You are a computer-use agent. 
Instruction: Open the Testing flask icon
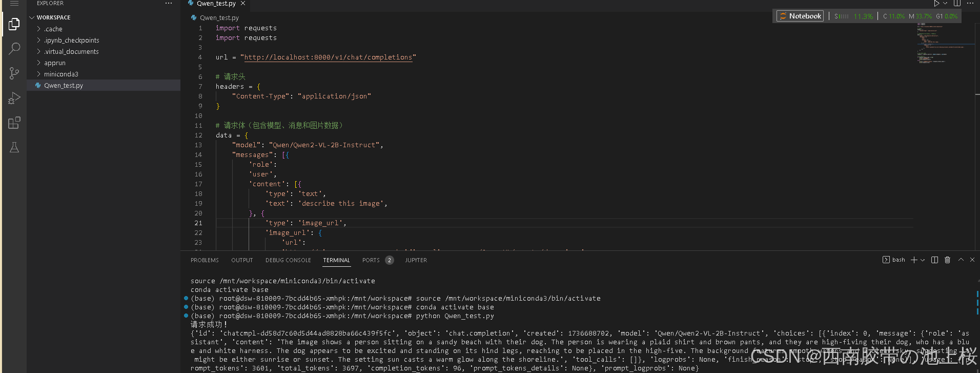14,147
